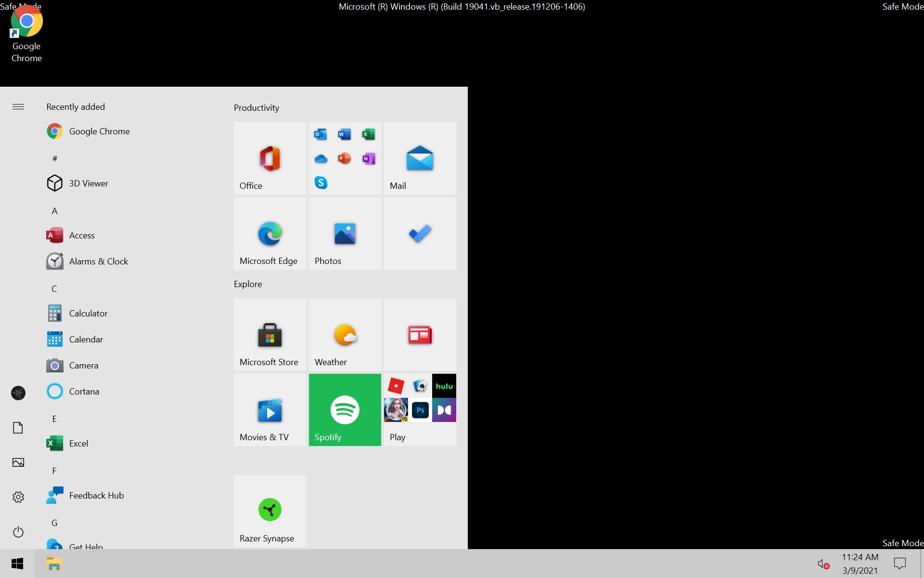924x578 pixels.
Task: Expand Explore section in Start menu
Action: 248,283
